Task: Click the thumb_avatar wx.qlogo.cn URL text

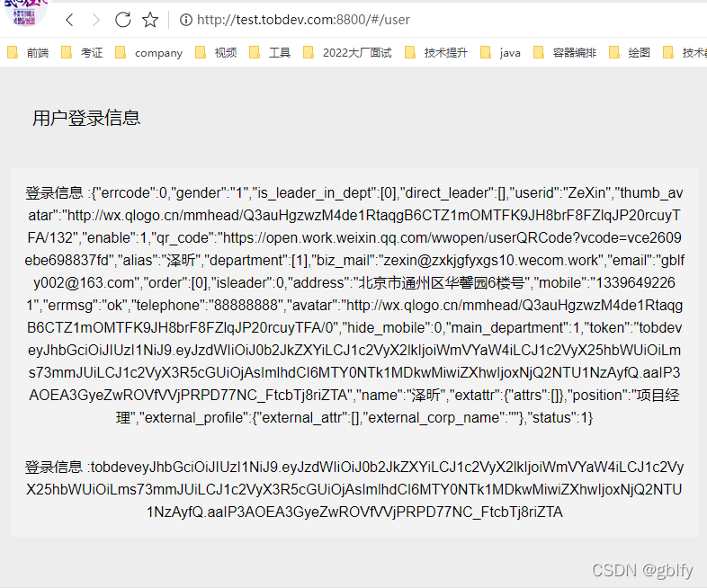Action: click(354, 216)
